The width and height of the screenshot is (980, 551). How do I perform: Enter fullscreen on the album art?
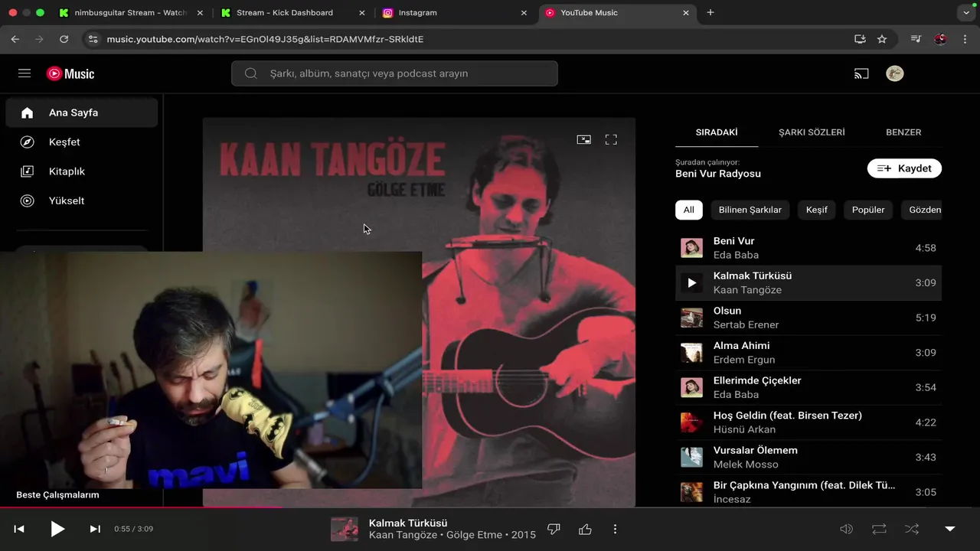[611, 139]
